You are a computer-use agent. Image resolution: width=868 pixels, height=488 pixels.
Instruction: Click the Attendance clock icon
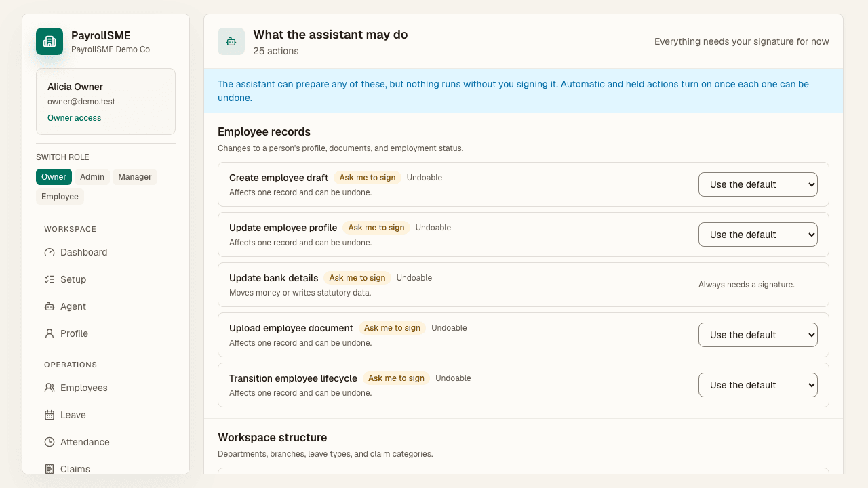[x=50, y=442]
